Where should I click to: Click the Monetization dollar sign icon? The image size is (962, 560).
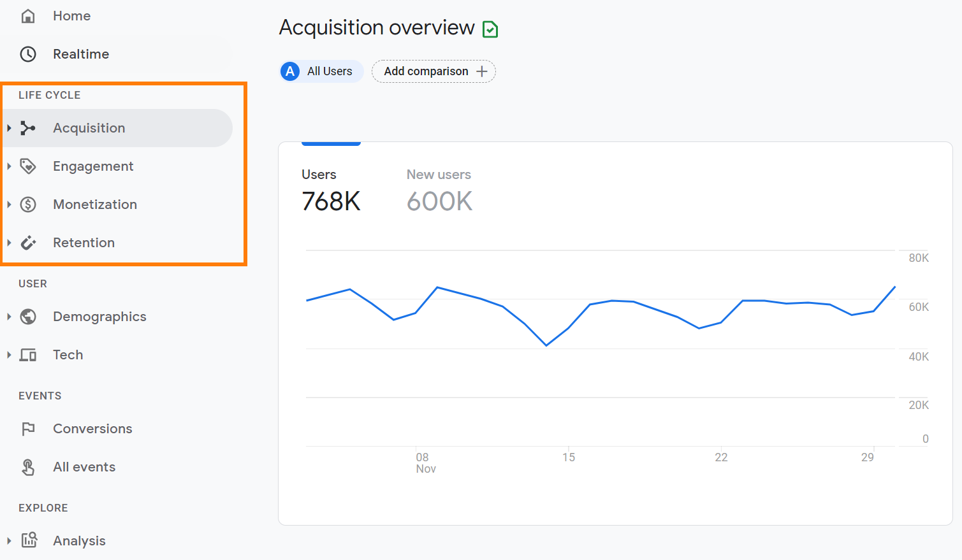[x=28, y=205]
